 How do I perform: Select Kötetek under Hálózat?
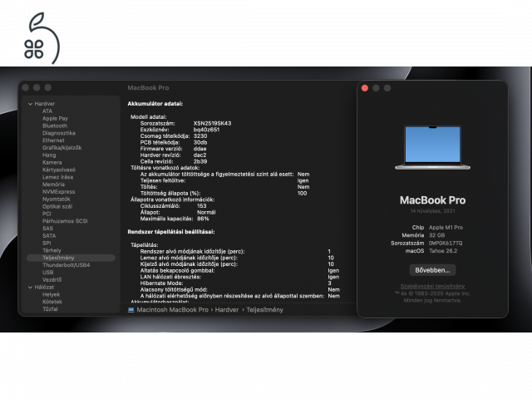tap(52, 302)
